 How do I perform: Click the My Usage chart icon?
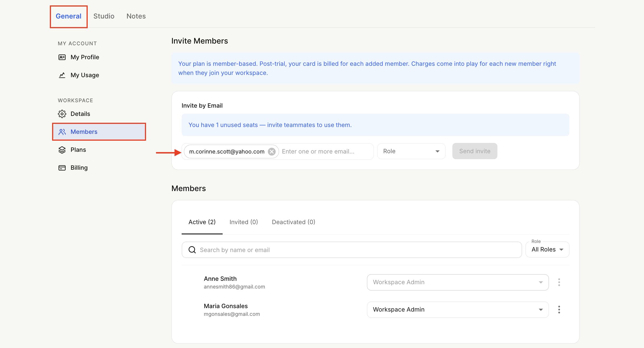62,75
